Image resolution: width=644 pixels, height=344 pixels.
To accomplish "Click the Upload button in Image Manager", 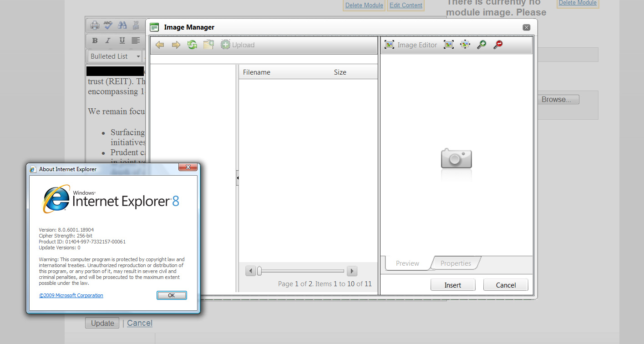I will pyautogui.click(x=238, y=45).
